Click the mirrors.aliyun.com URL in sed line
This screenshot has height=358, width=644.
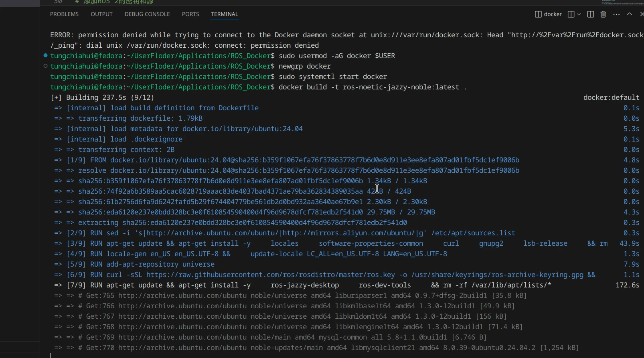(349, 233)
